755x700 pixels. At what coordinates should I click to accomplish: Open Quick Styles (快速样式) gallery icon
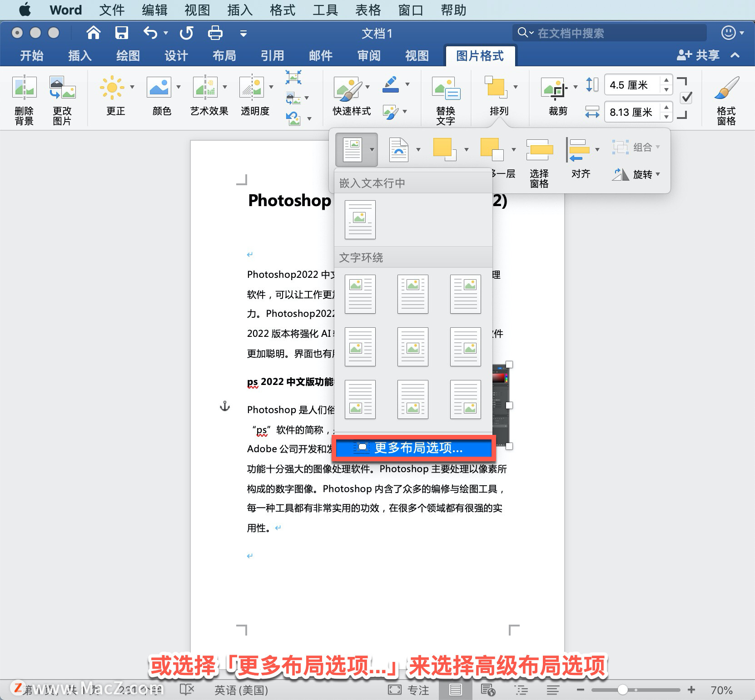(348, 88)
